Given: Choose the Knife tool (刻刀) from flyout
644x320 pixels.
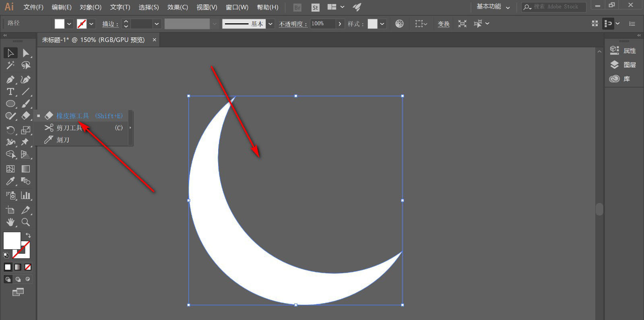Looking at the screenshot, I should (63, 140).
